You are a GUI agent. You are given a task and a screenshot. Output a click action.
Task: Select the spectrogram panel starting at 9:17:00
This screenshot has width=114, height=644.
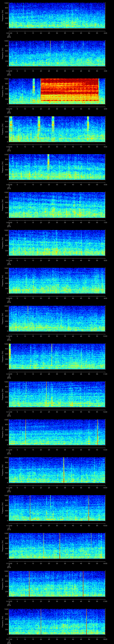pyautogui.click(x=57, y=622)
